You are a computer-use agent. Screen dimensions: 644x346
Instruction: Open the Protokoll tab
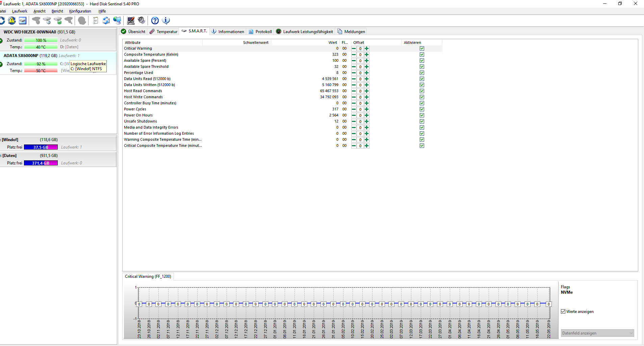(x=260, y=32)
